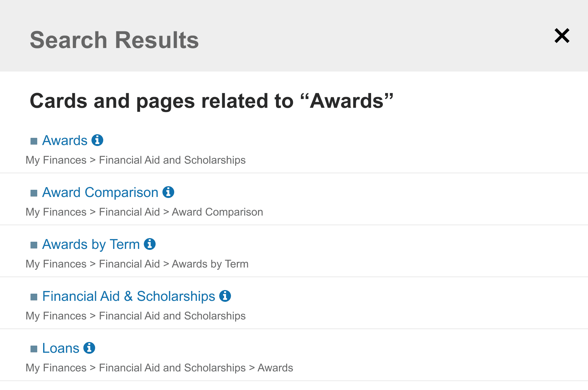Image resolution: width=588 pixels, height=390 pixels.
Task: Click square bullet icon before Award Comparison
Action: point(34,193)
